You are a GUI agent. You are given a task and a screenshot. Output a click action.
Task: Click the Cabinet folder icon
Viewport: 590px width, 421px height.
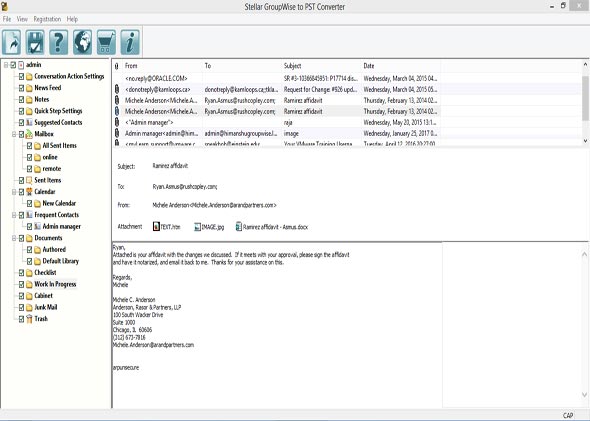pyautogui.click(x=29, y=296)
